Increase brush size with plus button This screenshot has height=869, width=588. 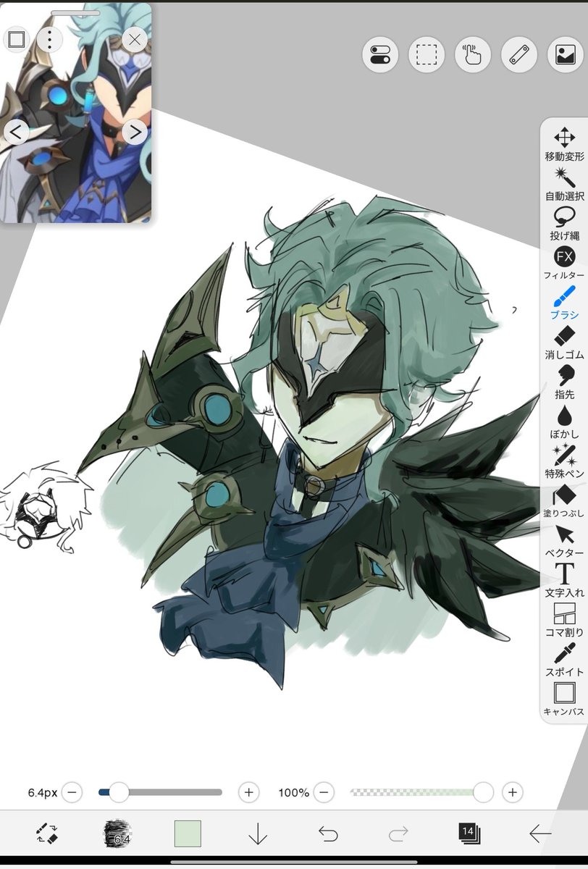248,792
